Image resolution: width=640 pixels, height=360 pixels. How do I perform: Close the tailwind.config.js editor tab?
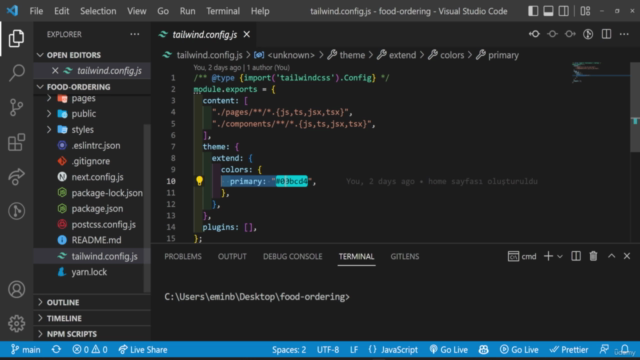247,35
